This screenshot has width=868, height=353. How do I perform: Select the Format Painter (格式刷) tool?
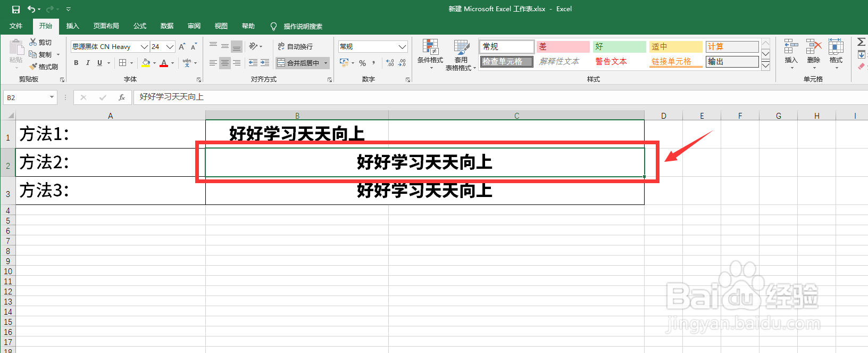click(x=44, y=67)
